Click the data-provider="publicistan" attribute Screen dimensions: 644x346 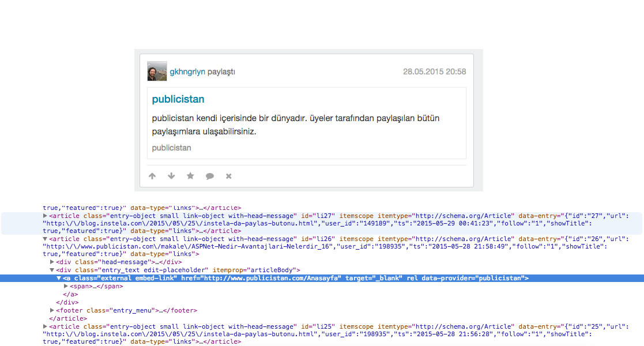click(473, 278)
